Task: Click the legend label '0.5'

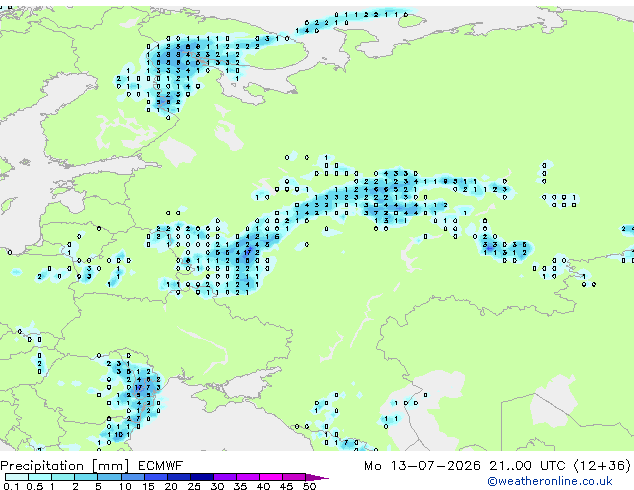Action: click(34, 486)
